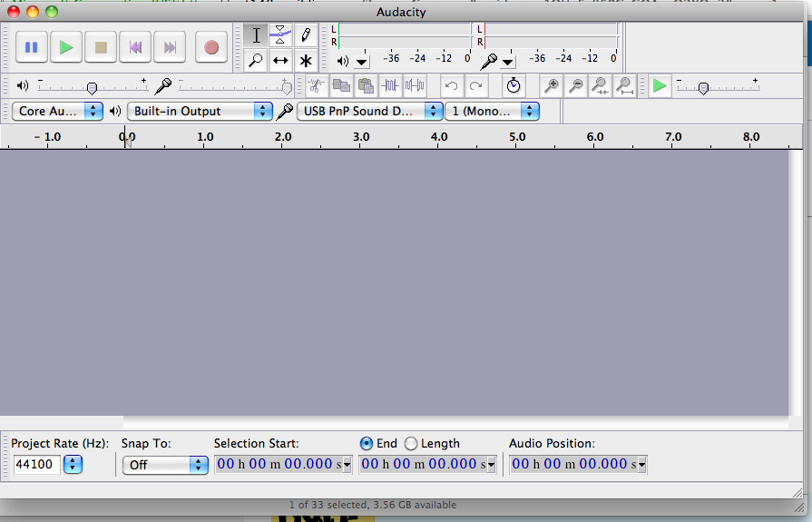Image resolution: width=812 pixels, height=522 pixels.
Task: Open Audio Position format dropdown arrow
Action: [642, 465]
